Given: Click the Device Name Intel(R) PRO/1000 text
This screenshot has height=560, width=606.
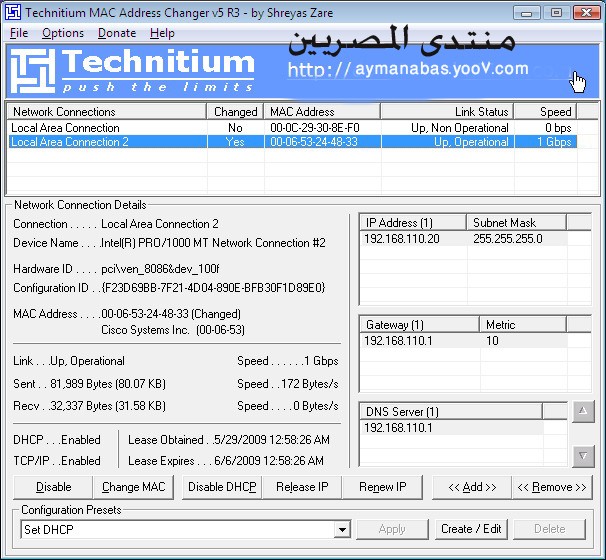Looking at the screenshot, I should 213,243.
